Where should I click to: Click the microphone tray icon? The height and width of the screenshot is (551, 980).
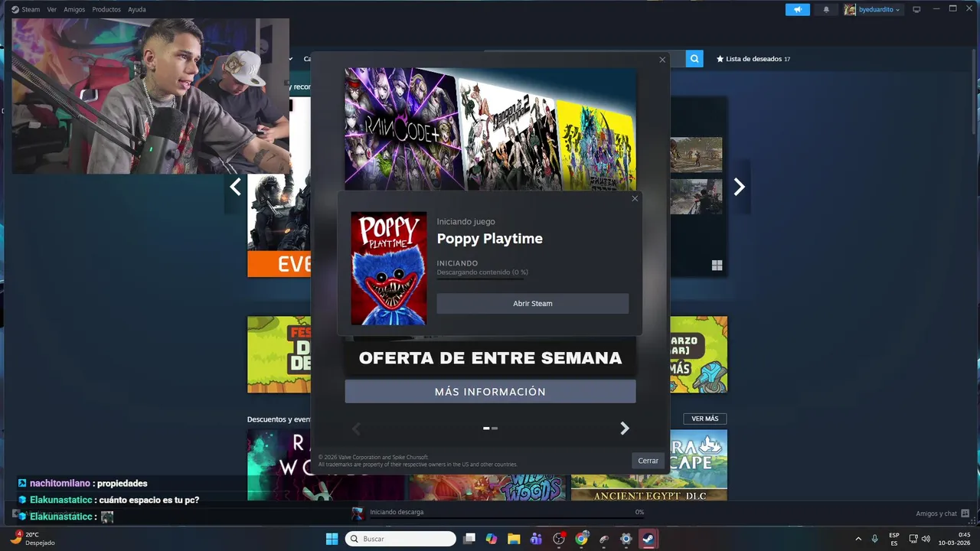click(874, 539)
